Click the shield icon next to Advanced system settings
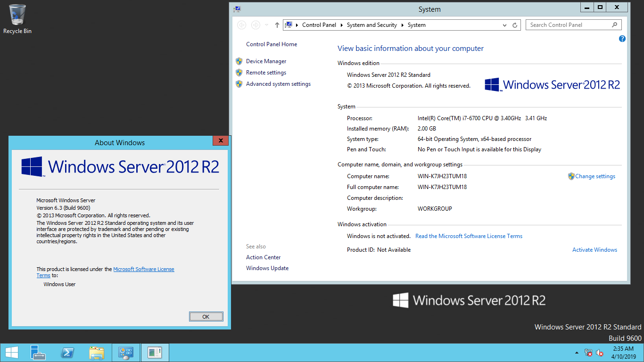Screen dimensions: 644x362 click(239, 84)
